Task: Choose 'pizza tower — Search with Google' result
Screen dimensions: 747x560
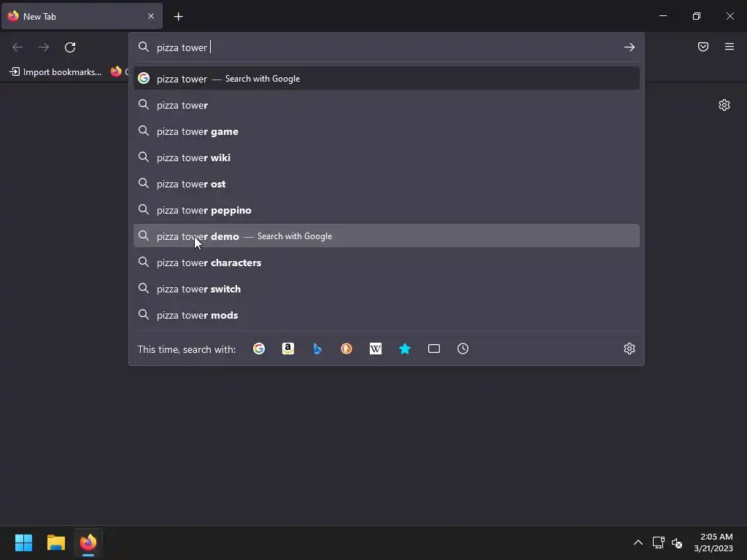Action: click(387, 79)
